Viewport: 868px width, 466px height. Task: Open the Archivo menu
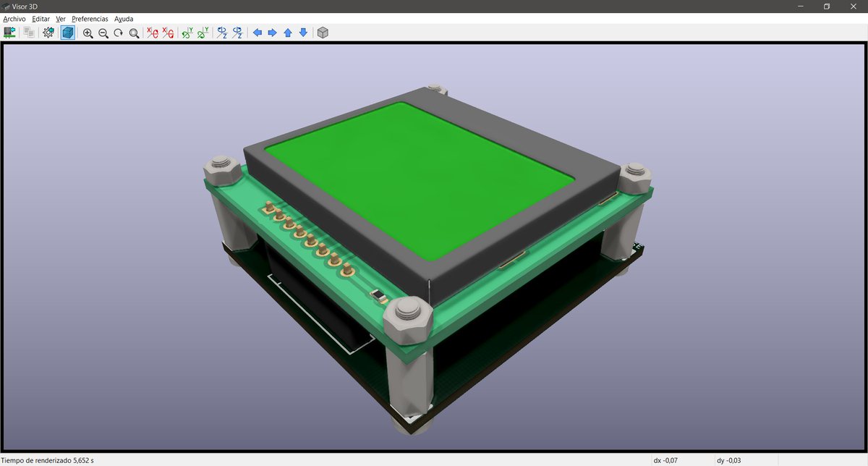point(14,19)
